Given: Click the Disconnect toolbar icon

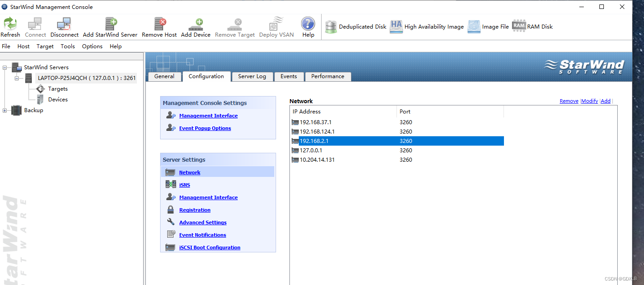Looking at the screenshot, I should 64,24.
